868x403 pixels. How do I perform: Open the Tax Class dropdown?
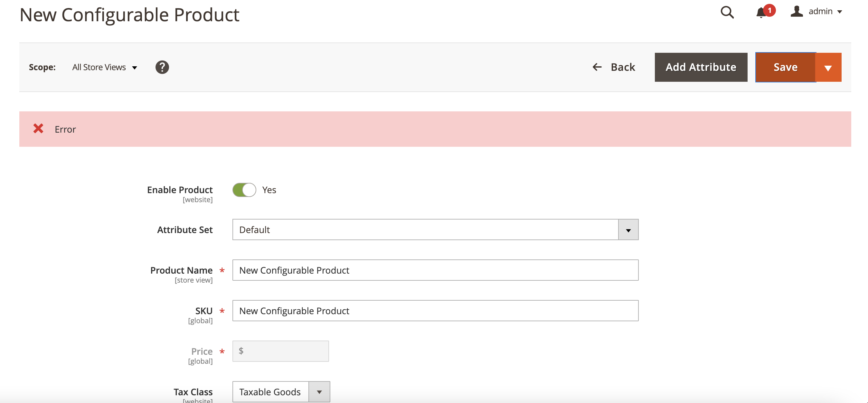pos(319,391)
